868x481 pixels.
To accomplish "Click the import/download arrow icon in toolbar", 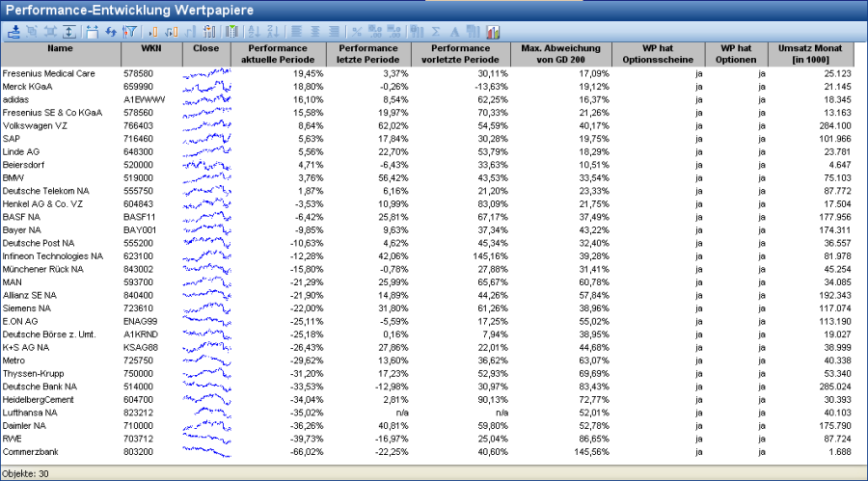I will [x=14, y=32].
